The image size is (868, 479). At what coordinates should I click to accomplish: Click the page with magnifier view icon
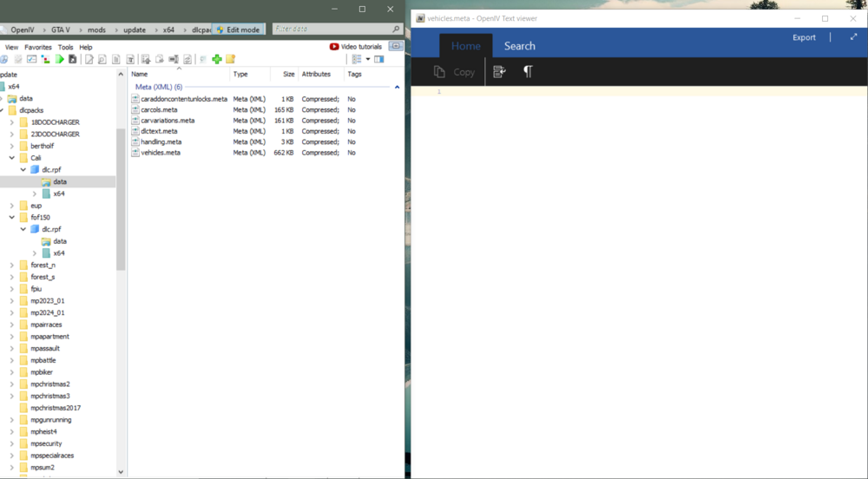102,59
